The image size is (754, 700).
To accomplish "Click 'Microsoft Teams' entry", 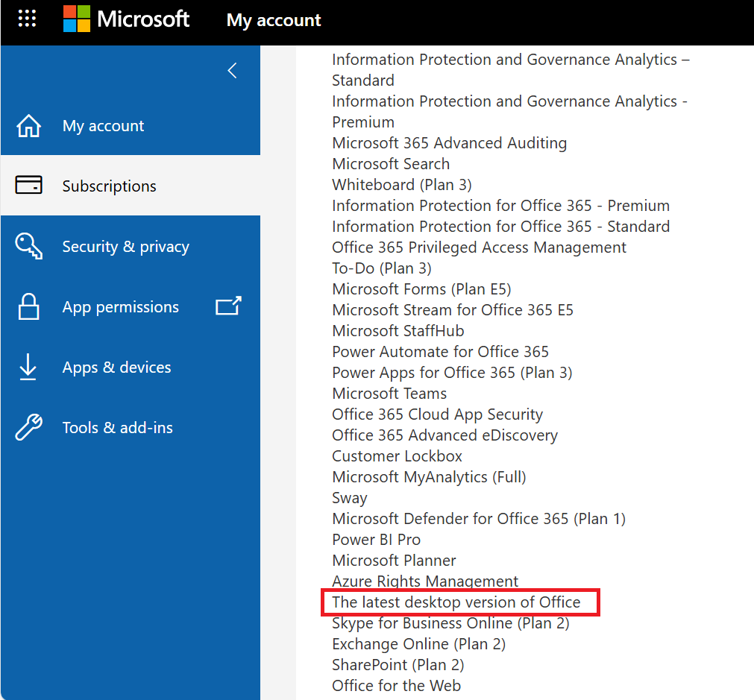I will [389, 394].
